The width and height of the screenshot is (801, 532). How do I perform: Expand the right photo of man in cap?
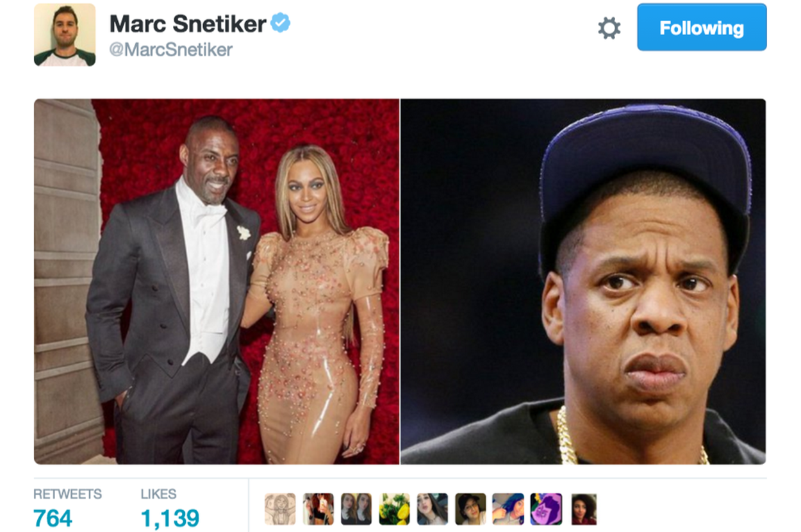[583, 281]
